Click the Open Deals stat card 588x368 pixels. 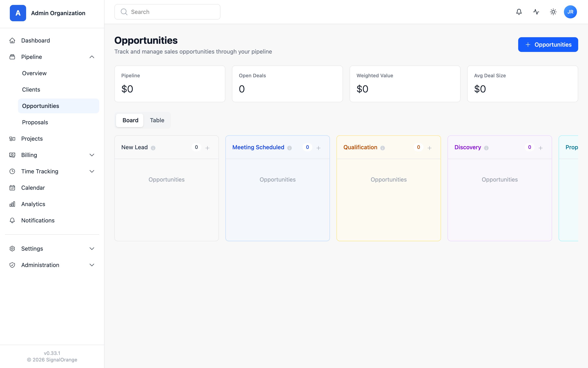[287, 84]
